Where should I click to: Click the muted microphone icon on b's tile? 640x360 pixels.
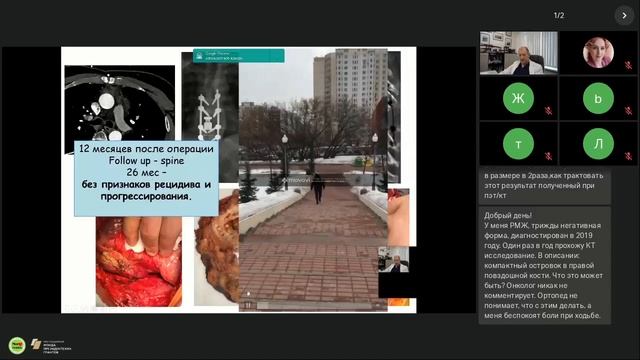pos(628,111)
